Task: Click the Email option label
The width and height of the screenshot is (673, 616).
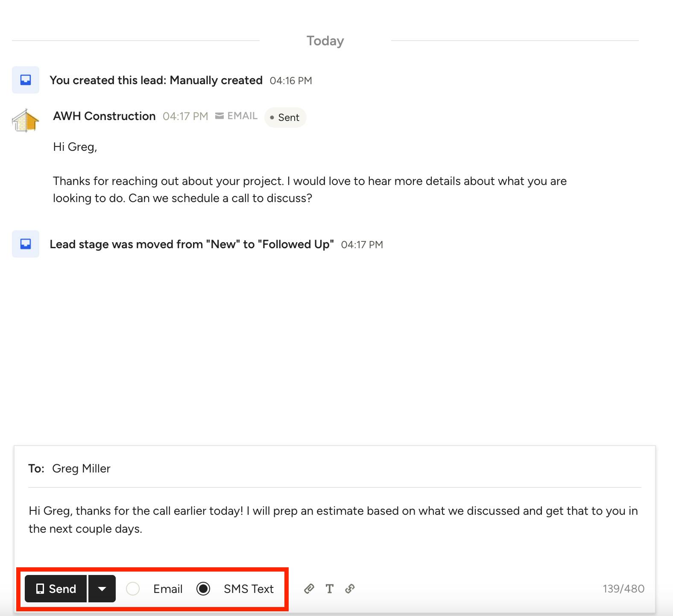Action: (168, 589)
